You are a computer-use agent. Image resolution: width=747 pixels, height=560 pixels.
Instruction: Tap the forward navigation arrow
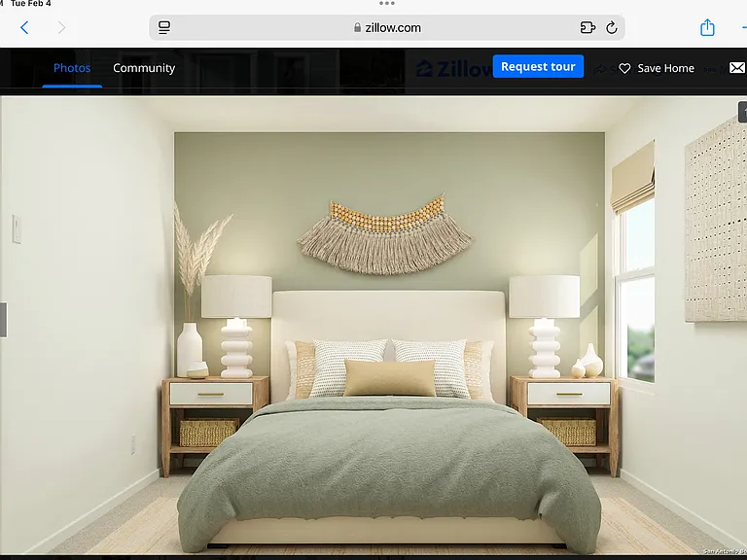[61, 27]
